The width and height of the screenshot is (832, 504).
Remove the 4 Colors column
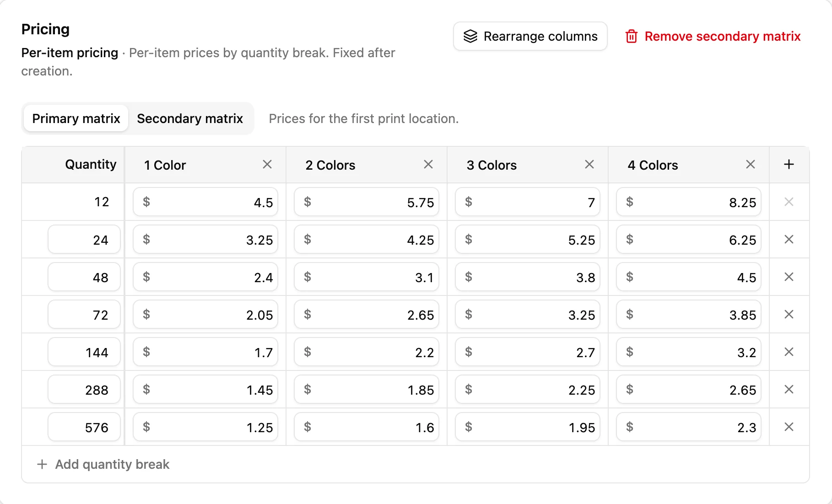click(751, 165)
